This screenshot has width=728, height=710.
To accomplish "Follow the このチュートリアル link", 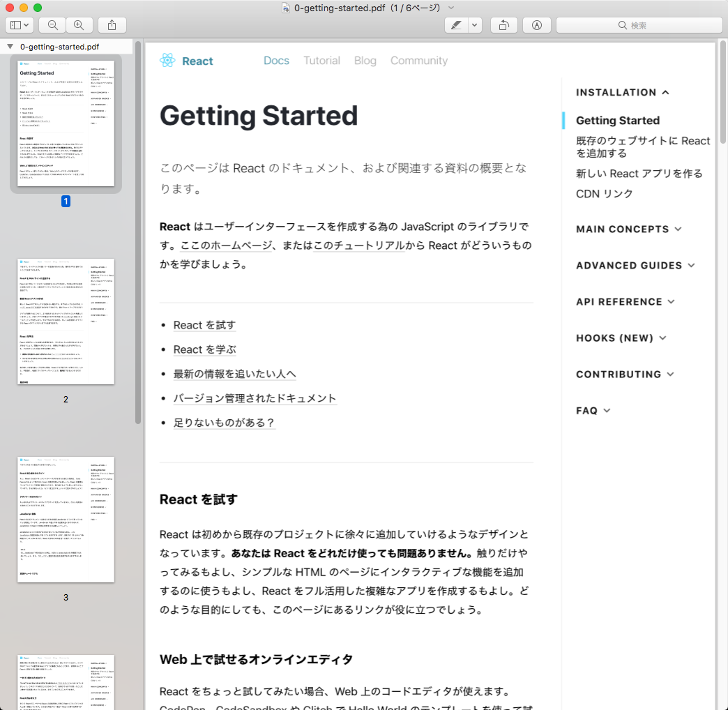I will pos(359,246).
